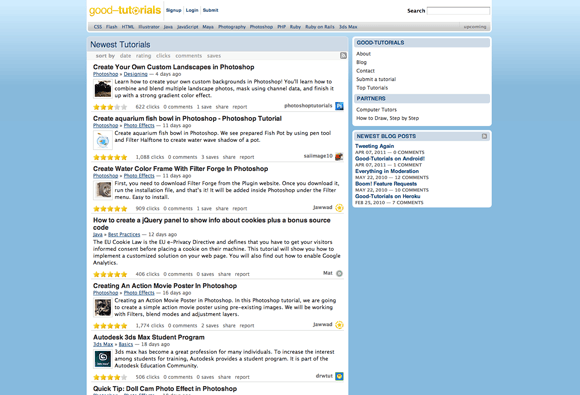Click drwtut user avatar icon

(339, 377)
